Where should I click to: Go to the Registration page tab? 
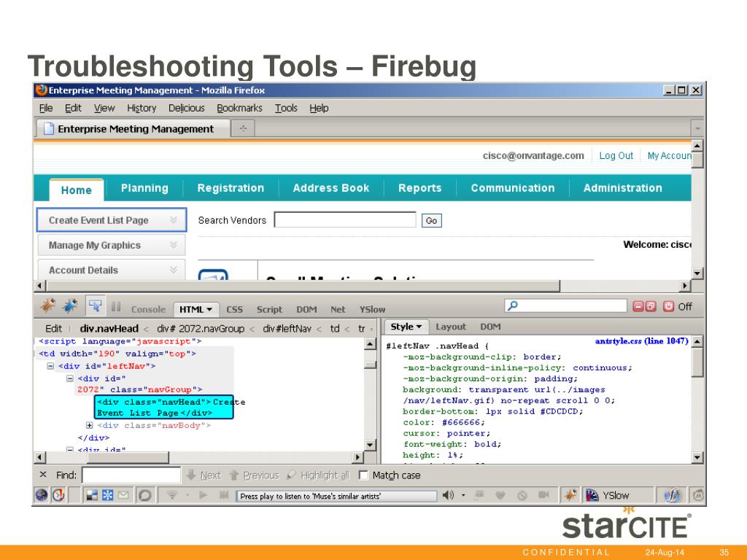click(x=231, y=188)
